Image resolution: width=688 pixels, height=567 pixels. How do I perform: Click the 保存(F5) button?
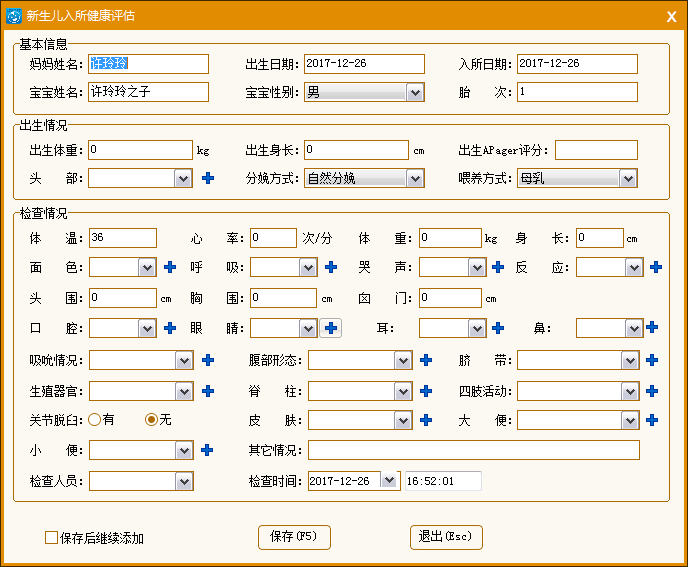tap(293, 537)
